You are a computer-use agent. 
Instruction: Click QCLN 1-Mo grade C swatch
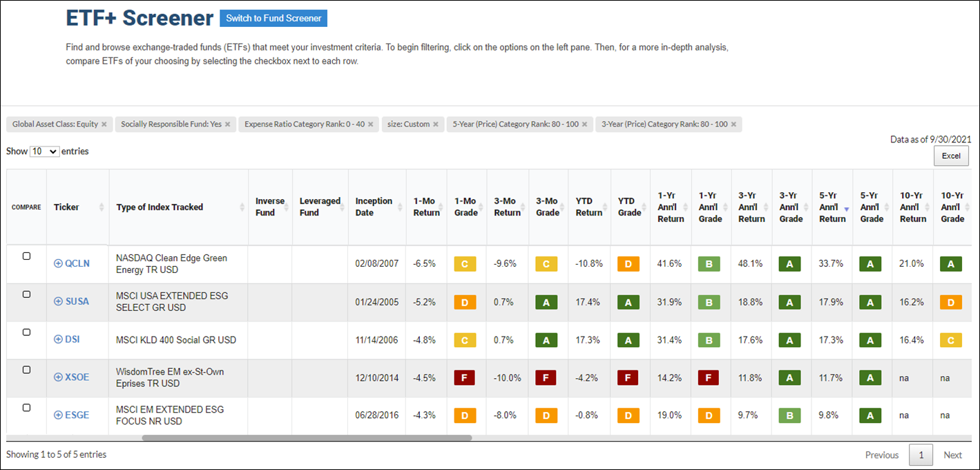coord(465,263)
